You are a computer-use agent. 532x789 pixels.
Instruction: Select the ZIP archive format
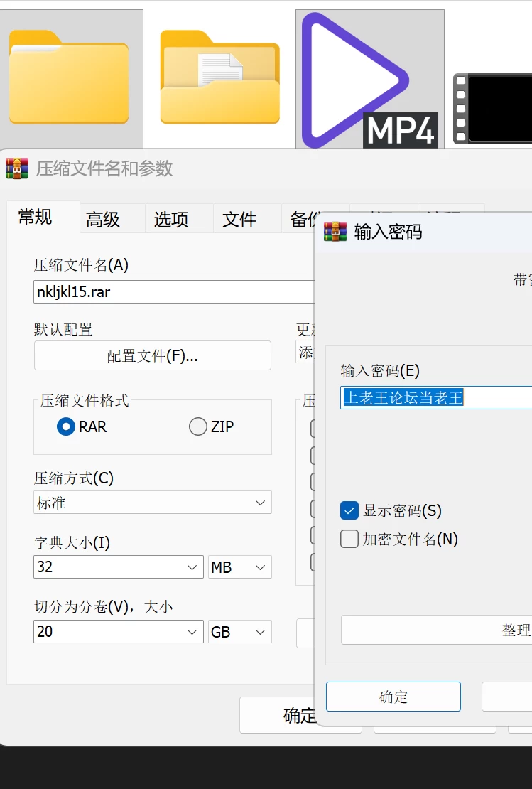coord(212,426)
